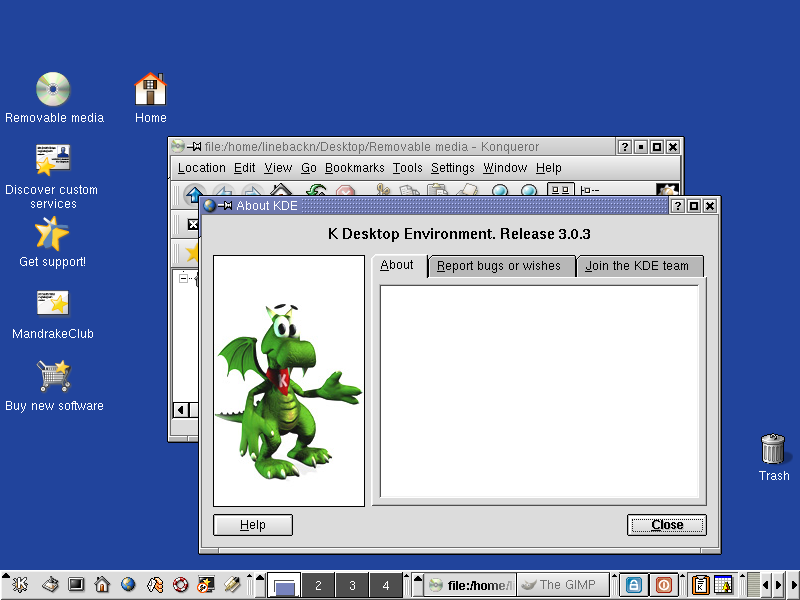Switch to the Report bugs or wishes tab
Viewport: 800px width, 600px height.
point(498,266)
